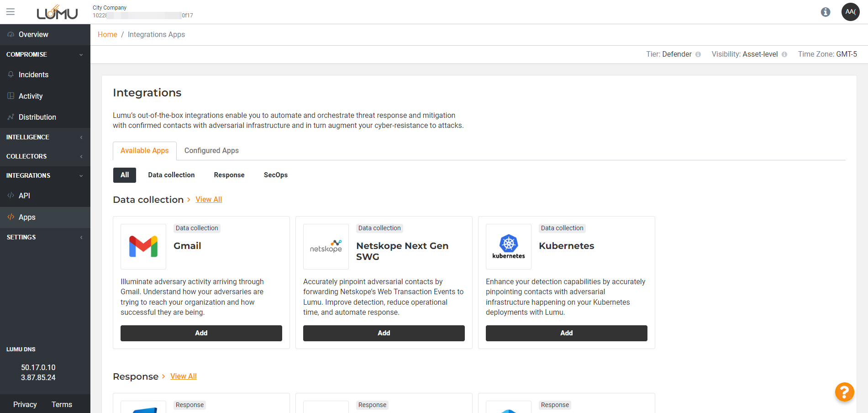Screen dimensions: 868x413
Task: Switch to the Configured Apps tab
Action: pyautogui.click(x=211, y=151)
